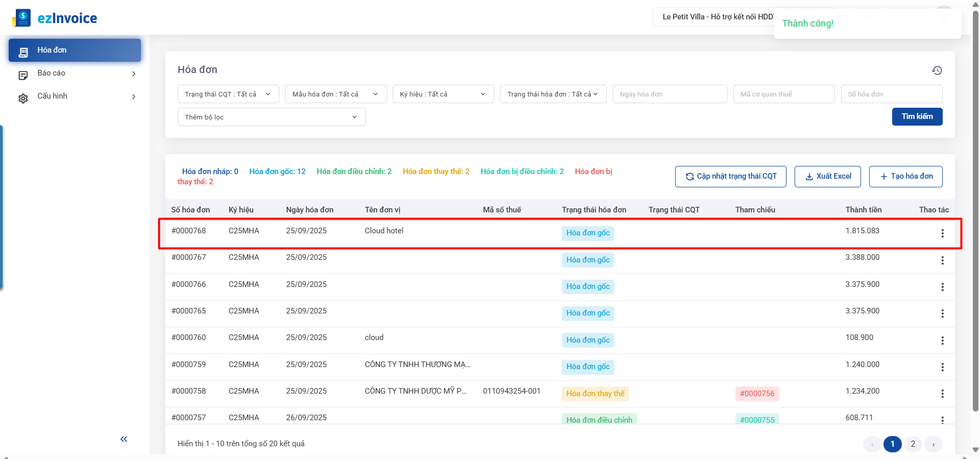The width and height of the screenshot is (980, 459).
Task: Export list with Xuất Excel
Action: pyautogui.click(x=827, y=177)
